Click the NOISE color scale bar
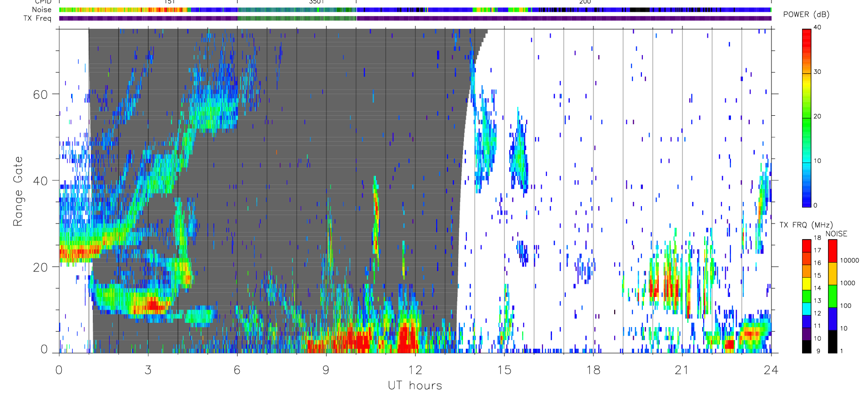This screenshot has height=400, width=868. click(833, 296)
